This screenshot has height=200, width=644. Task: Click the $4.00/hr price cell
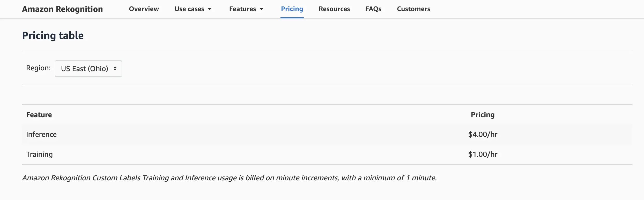coord(483,134)
